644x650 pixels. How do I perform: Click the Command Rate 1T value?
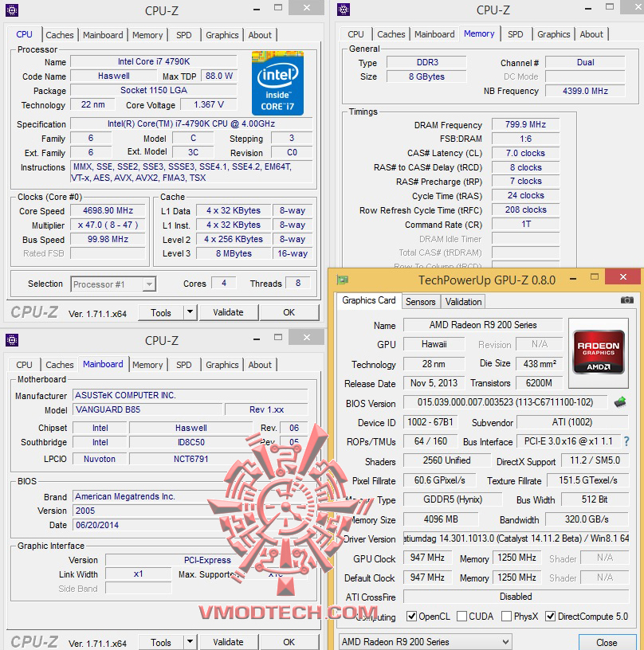525,225
